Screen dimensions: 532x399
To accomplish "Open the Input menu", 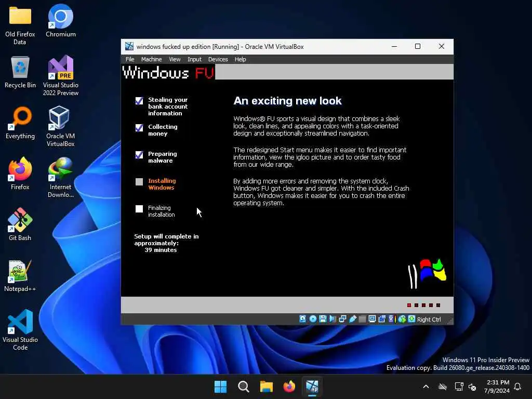I will point(194,59).
